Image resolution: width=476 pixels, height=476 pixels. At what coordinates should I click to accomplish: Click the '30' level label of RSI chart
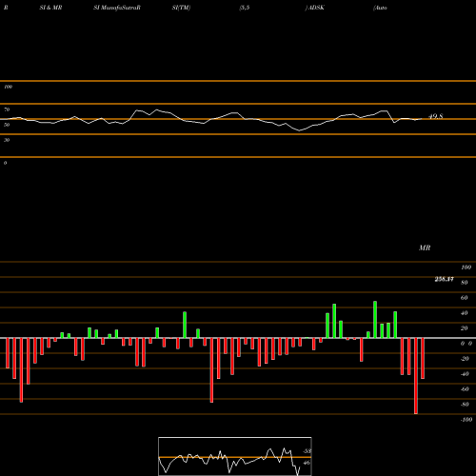pos(7,140)
